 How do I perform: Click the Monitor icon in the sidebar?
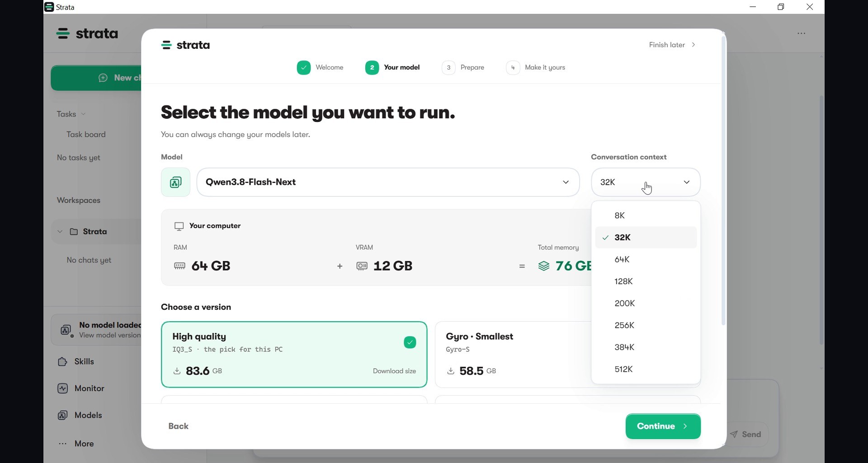tap(63, 388)
